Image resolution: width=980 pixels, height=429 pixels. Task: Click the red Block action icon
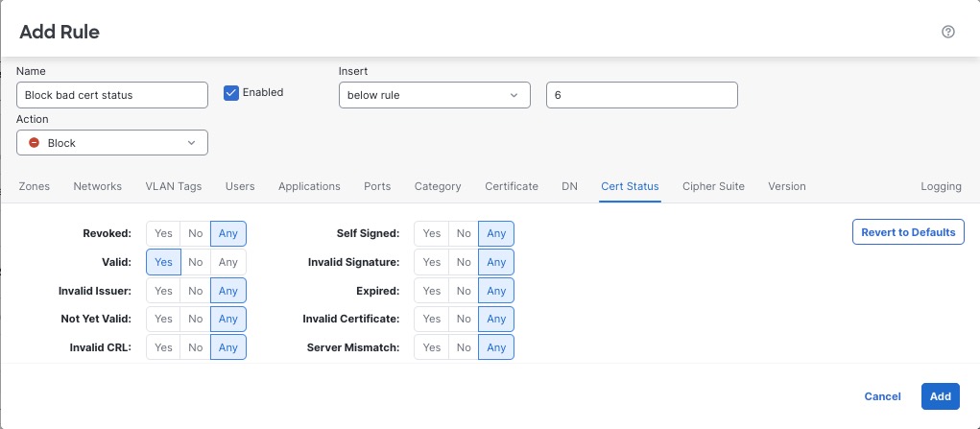(35, 143)
